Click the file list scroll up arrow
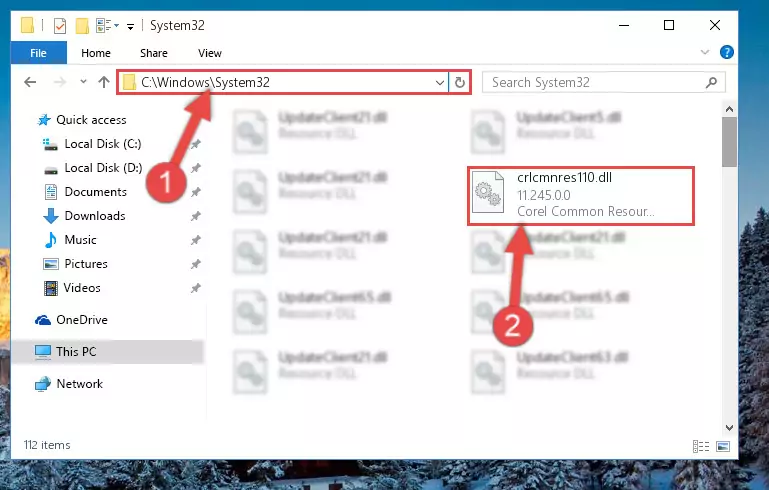Screen dimensions: 769x490 point(729,109)
